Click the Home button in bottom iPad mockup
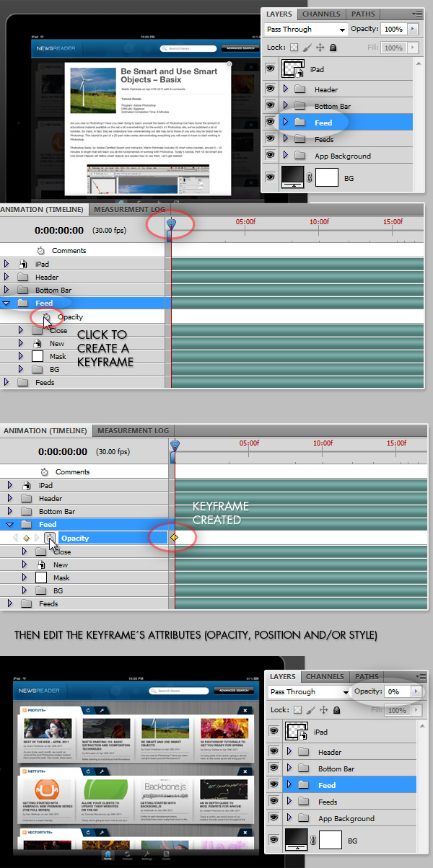The height and width of the screenshot is (868, 433). coord(108,855)
